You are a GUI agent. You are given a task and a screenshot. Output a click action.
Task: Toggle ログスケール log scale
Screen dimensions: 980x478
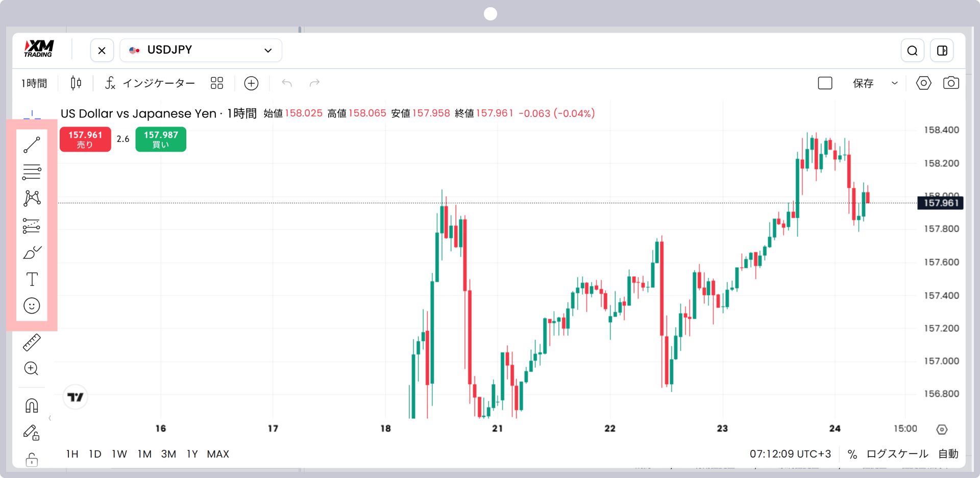897,454
